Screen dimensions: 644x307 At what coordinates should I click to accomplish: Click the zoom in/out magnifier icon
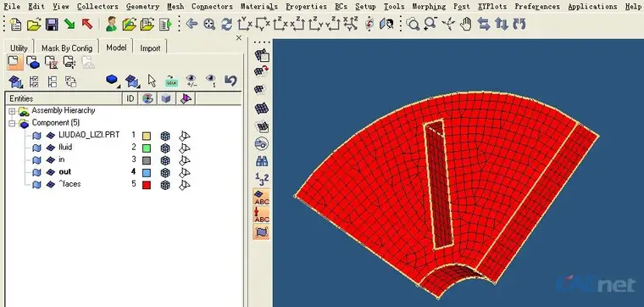tap(430, 24)
